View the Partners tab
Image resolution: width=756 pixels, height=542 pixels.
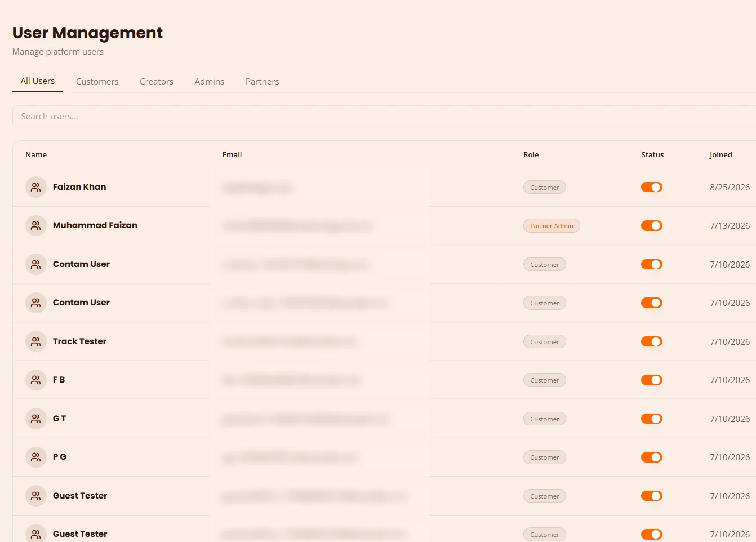263,82
